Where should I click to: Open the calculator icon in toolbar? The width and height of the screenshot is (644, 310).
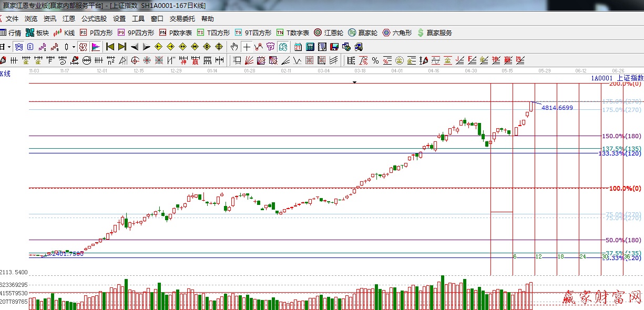[x=310, y=47]
